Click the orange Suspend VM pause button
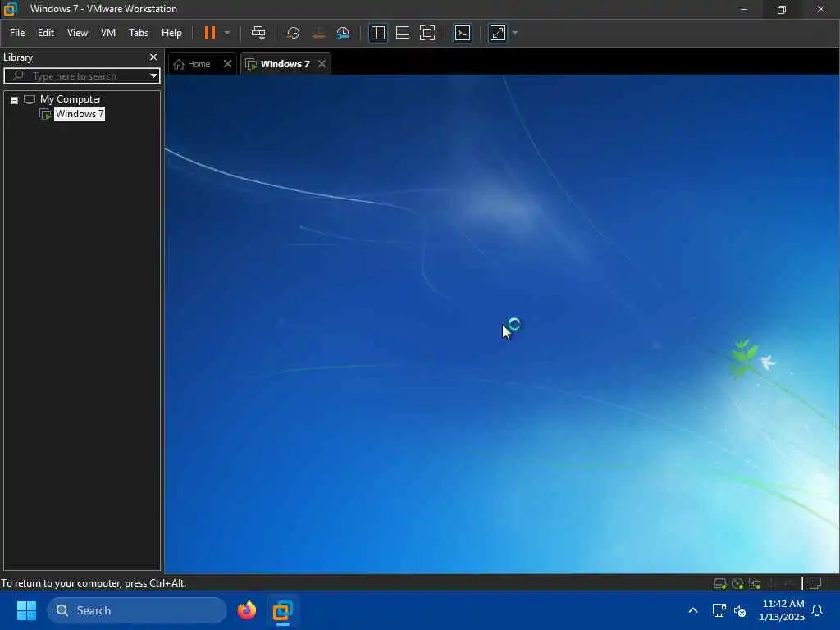 (x=210, y=33)
